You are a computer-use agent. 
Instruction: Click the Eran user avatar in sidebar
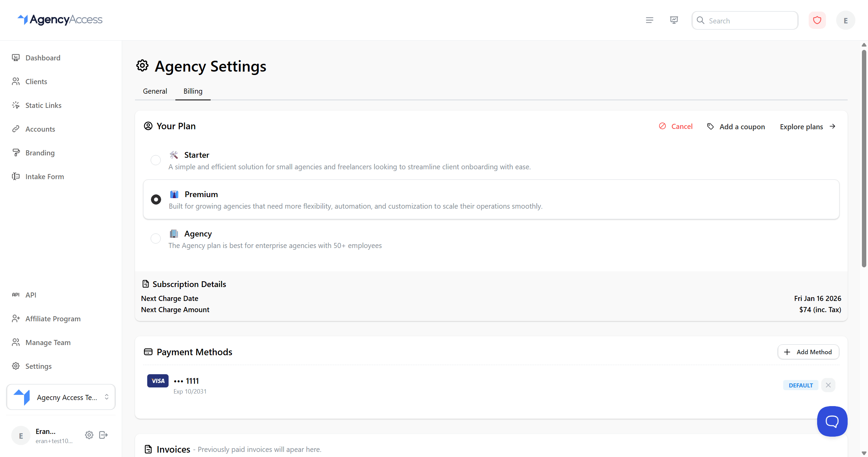[21, 436]
